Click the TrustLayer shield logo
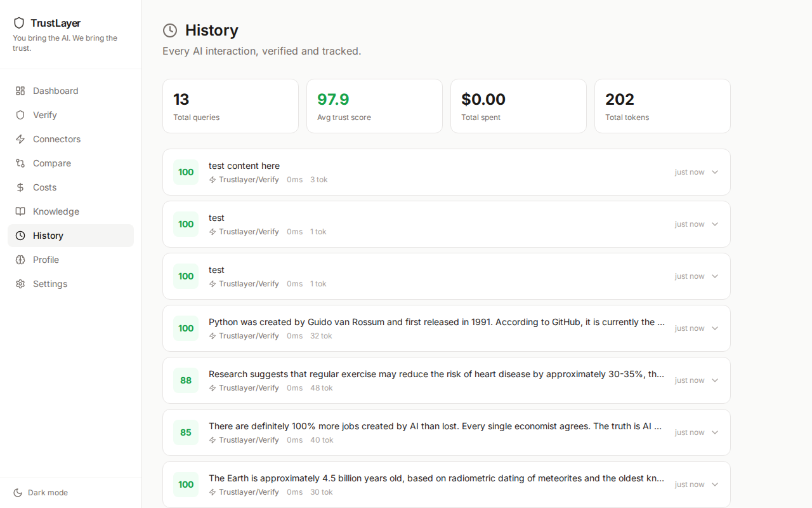This screenshot has width=812, height=508. click(x=19, y=22)
